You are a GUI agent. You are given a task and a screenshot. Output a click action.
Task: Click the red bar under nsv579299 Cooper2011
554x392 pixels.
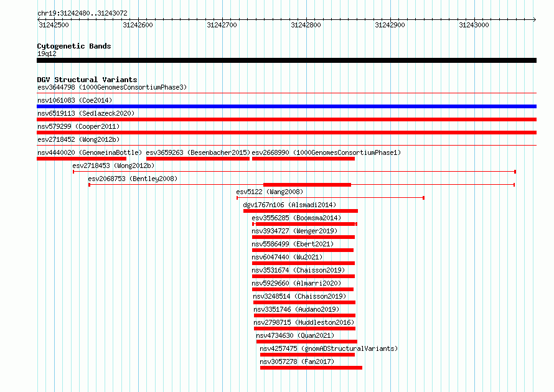286,133
